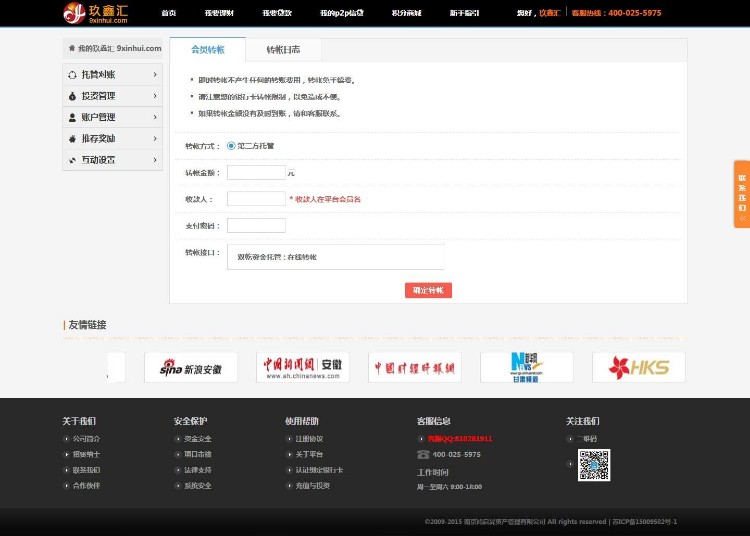Click the red 客服QQ number link
The width and height of the screenshot is (750, 536).
(460, 439)
